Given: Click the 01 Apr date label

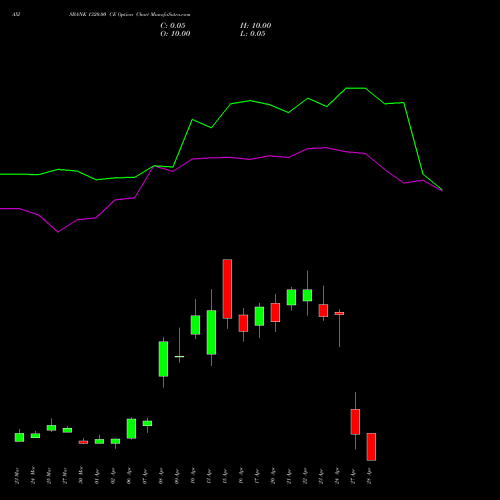Looking at the screenshot, I should click(x=97, y=476).
